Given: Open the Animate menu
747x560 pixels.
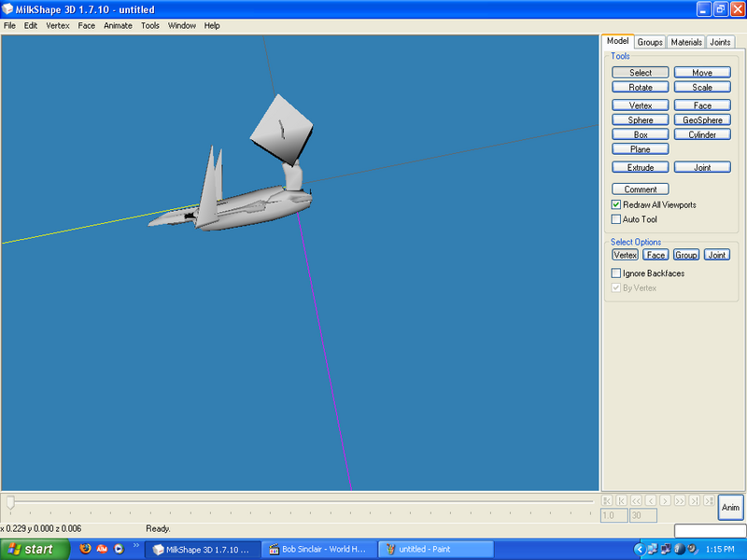Looking at the screenshot, I should click(119, 26).
